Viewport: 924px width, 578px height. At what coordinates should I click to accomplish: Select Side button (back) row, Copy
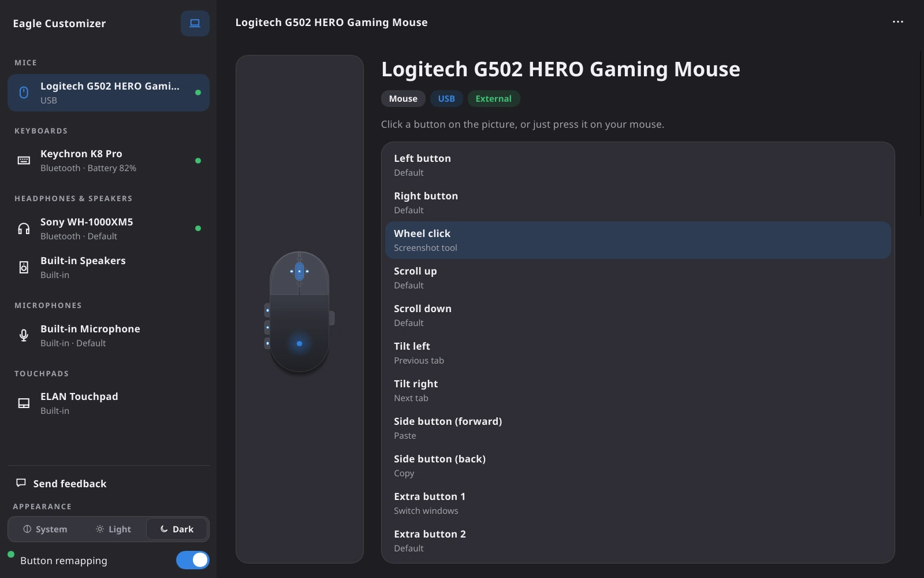[638, 466]
